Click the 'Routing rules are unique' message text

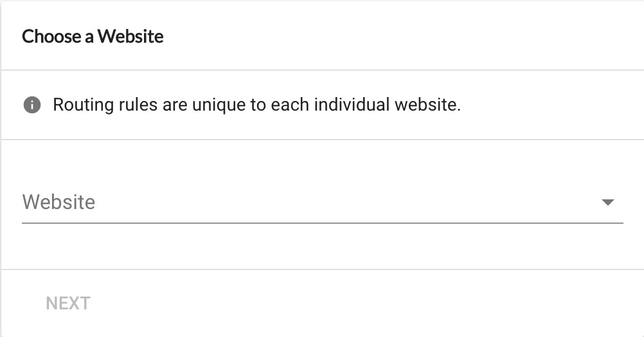[x=256, y=105]
